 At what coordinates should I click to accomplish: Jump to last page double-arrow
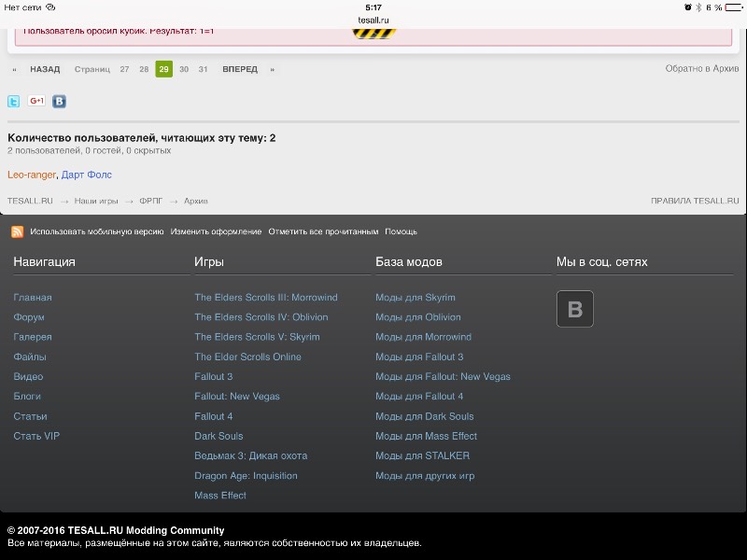[272, 69]
